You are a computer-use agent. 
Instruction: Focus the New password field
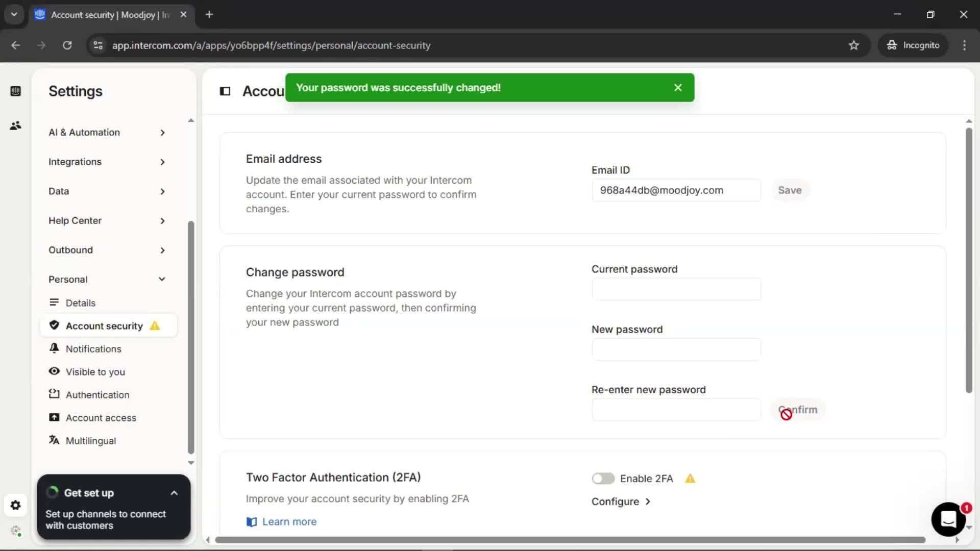pyautogui.click(x=676, y=349)
